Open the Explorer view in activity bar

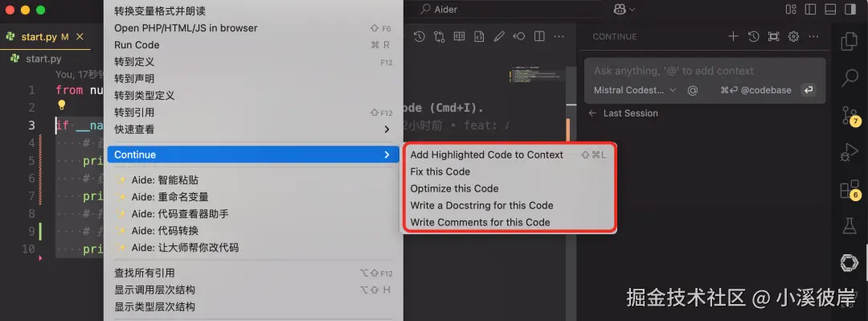(849, 42)
